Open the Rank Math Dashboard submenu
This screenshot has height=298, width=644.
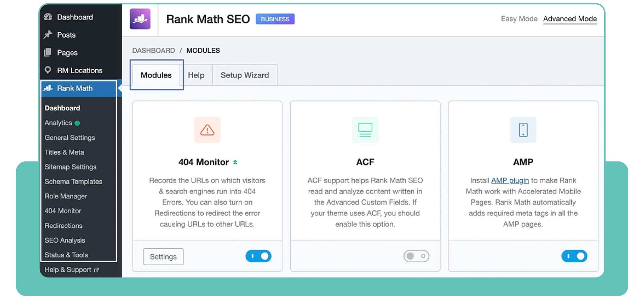click(62, 108)
